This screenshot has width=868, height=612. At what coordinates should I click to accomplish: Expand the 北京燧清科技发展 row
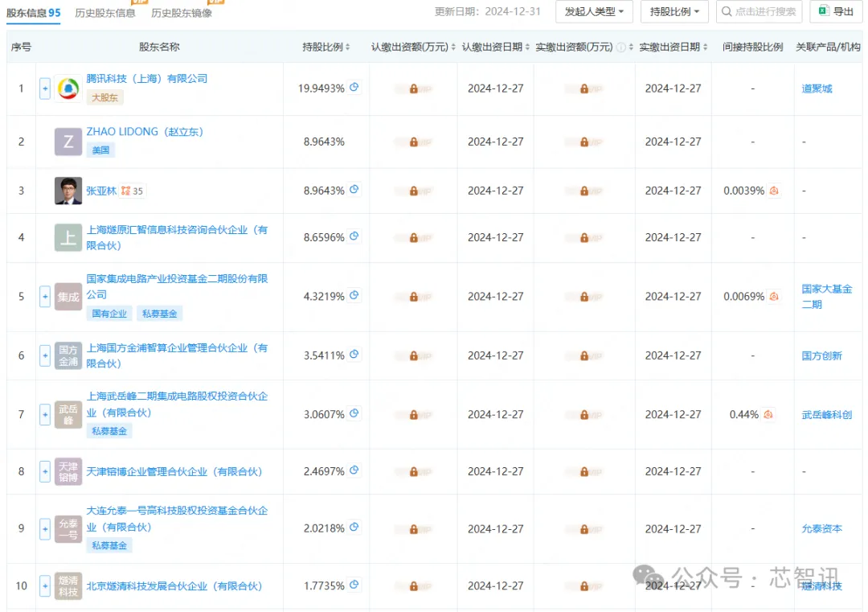(45, 586)
